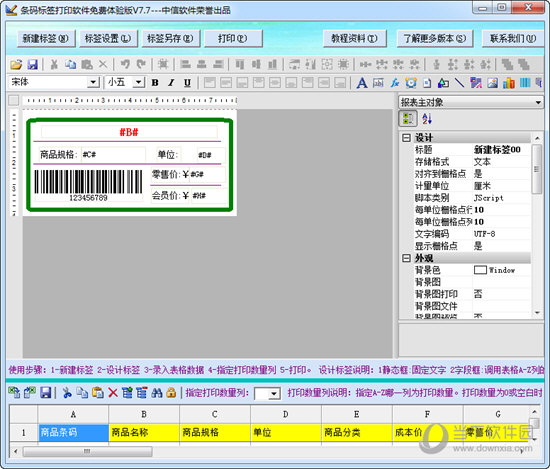Screen dimensions: 550x469
Task: Open the 背景色 Window color property
Action: 502,270
